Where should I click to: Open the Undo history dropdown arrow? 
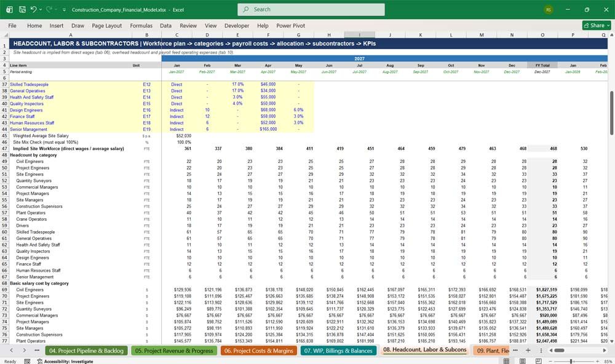coord(41,10)
